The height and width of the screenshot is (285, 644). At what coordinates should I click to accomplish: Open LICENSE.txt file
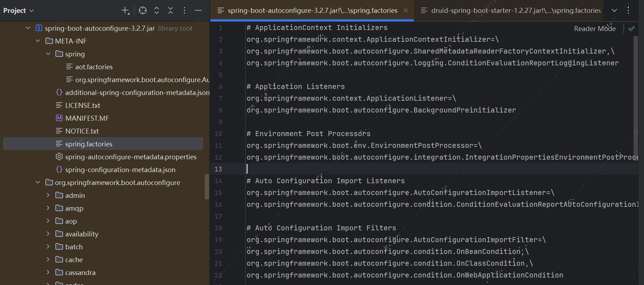[83, 105]
